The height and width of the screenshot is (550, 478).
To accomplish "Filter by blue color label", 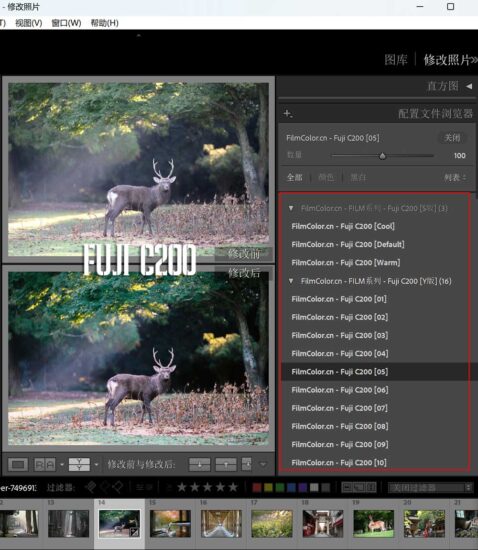I will (x=291, y=487).
